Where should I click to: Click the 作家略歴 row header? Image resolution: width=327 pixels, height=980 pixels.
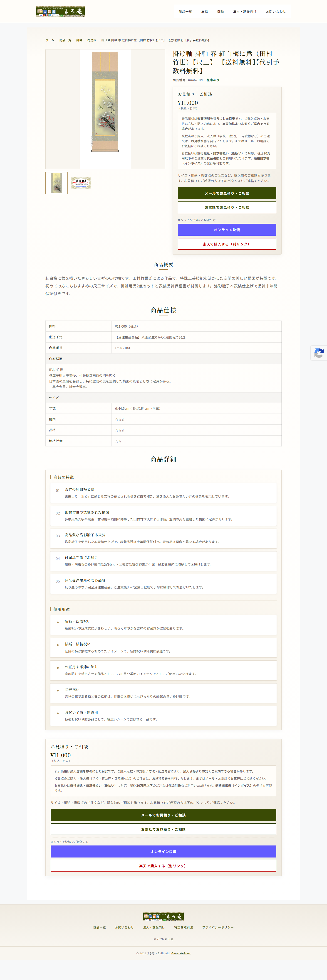tap(163, 359)
